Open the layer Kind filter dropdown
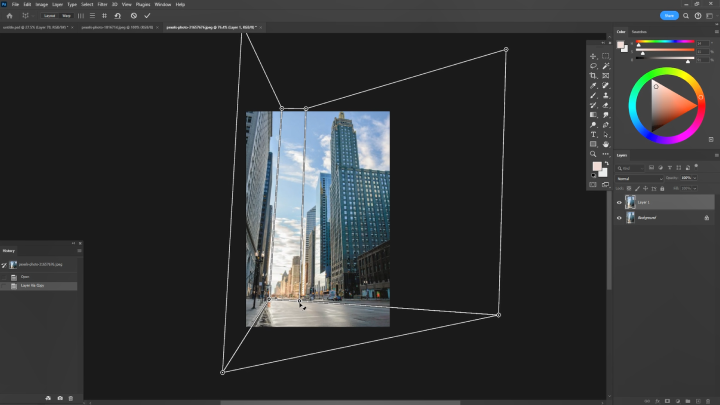This screenshot has height=405, width=720. pyautogui.click(x=630, y=168)
